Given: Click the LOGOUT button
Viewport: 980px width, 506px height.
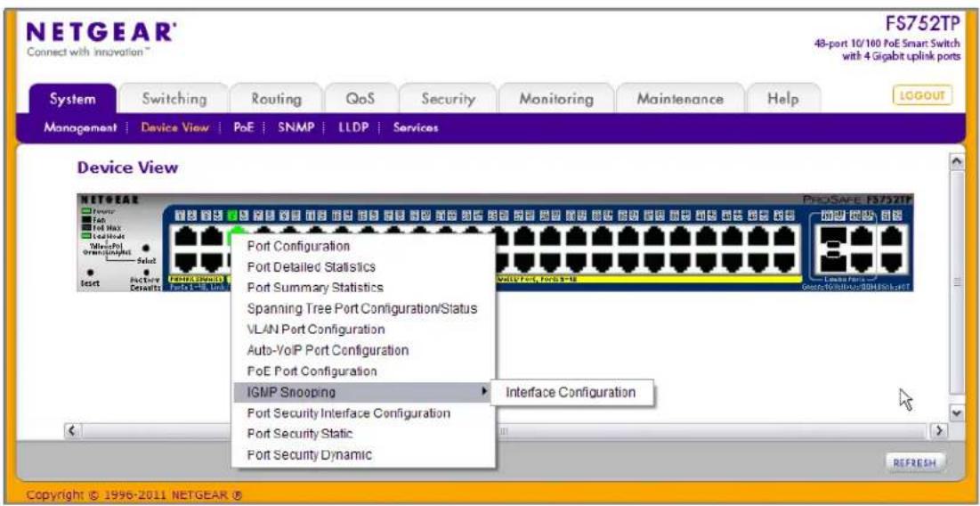Looking at the screenshot, I should click(x=922, y=95).
